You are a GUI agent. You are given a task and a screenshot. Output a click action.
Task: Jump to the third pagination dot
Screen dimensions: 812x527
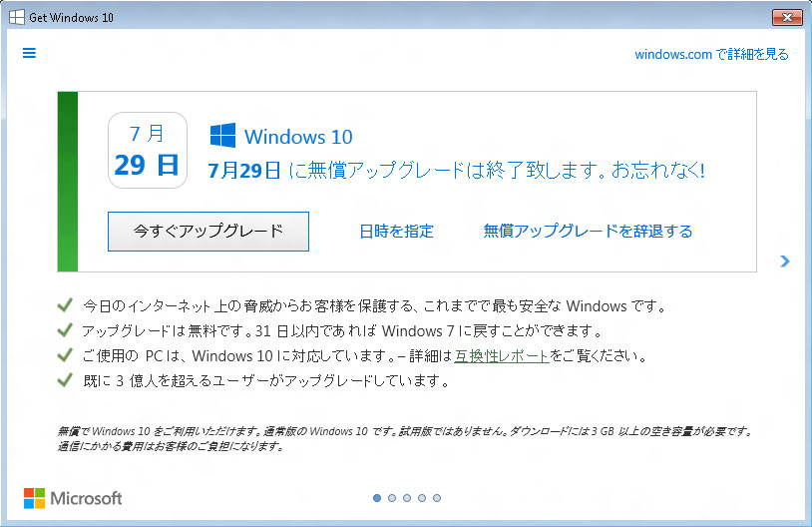407,497
